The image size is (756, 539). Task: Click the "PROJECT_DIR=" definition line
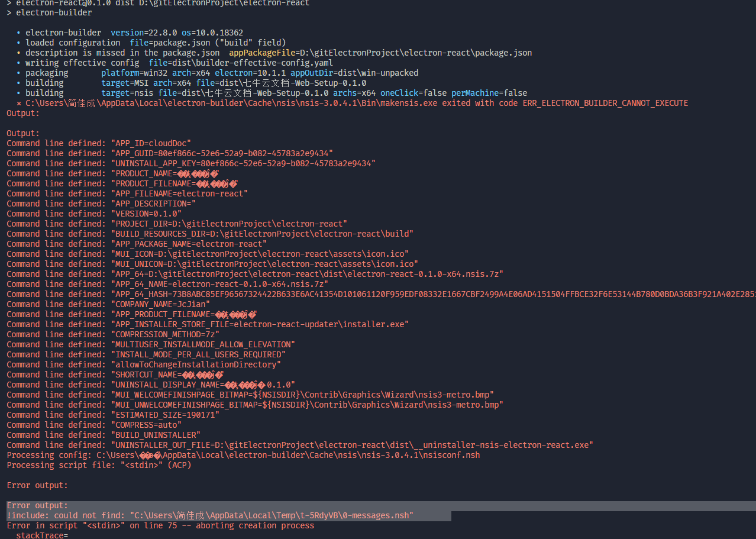point(177,224)
